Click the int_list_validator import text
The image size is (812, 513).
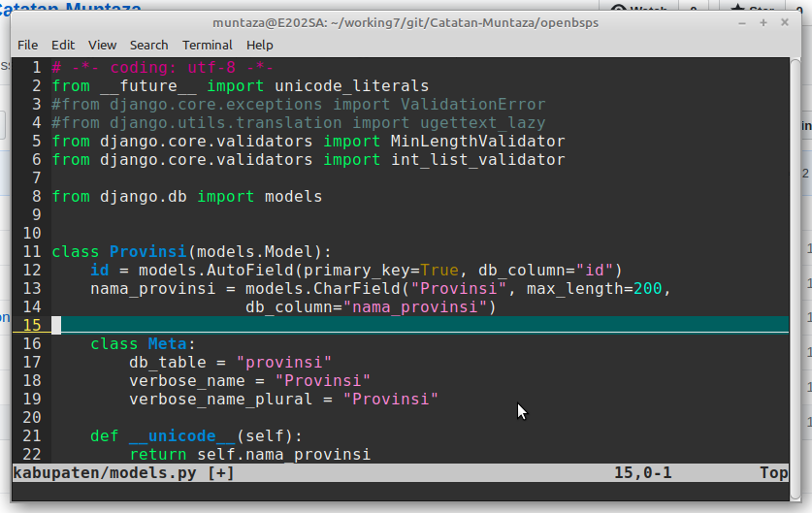[477, 159]
